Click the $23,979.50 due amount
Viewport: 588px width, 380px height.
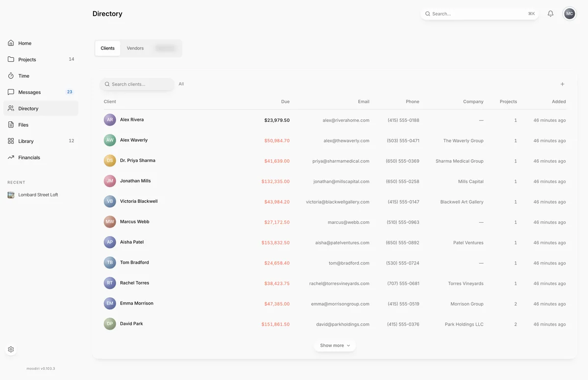click(x=277, y=120)
